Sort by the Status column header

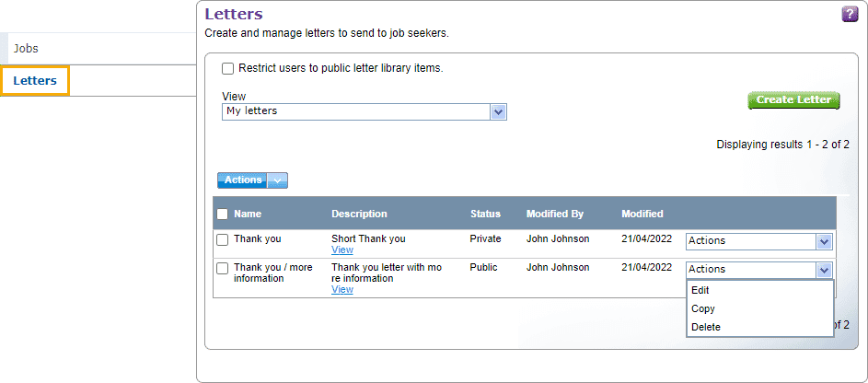pos(485,214)
